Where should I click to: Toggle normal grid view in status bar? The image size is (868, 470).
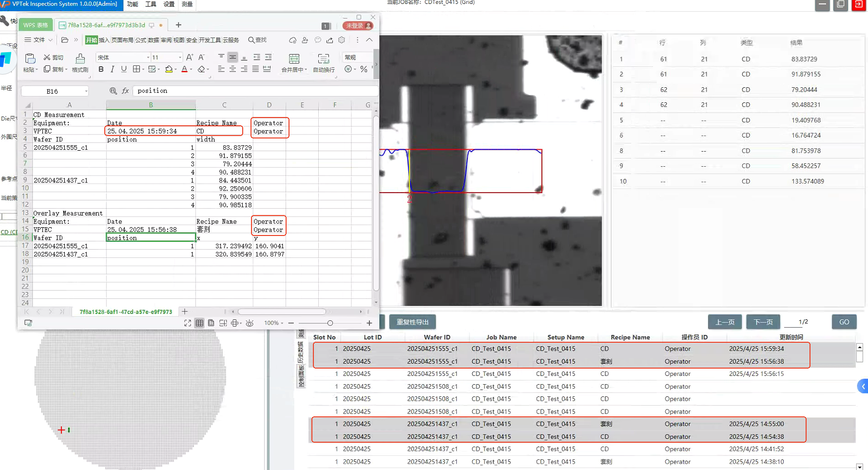point(199,323)
